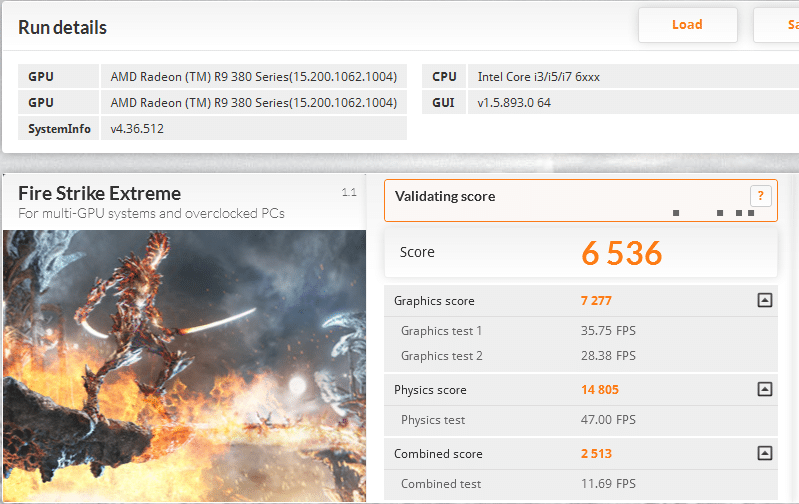Viewport: 799px width, 504px height.
Task: Click the CPU label cell
Action: 444,76
